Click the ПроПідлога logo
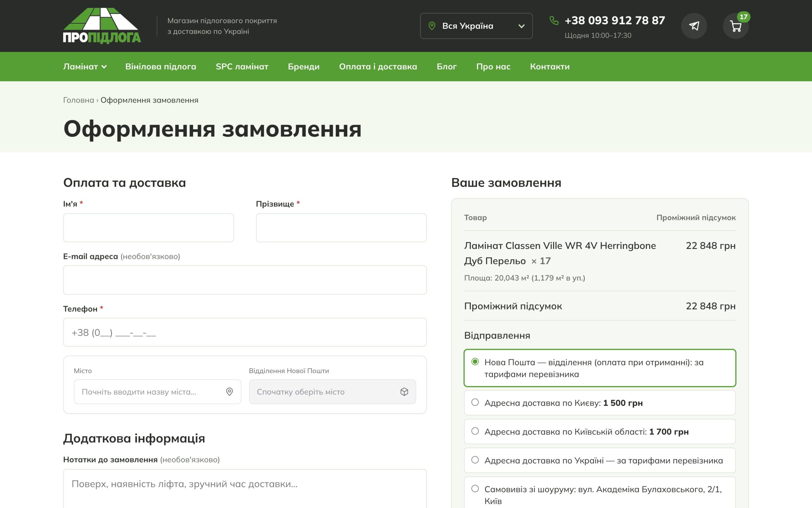Image resolution: width=812 pixels, height=508 pixels. (102, 26)
